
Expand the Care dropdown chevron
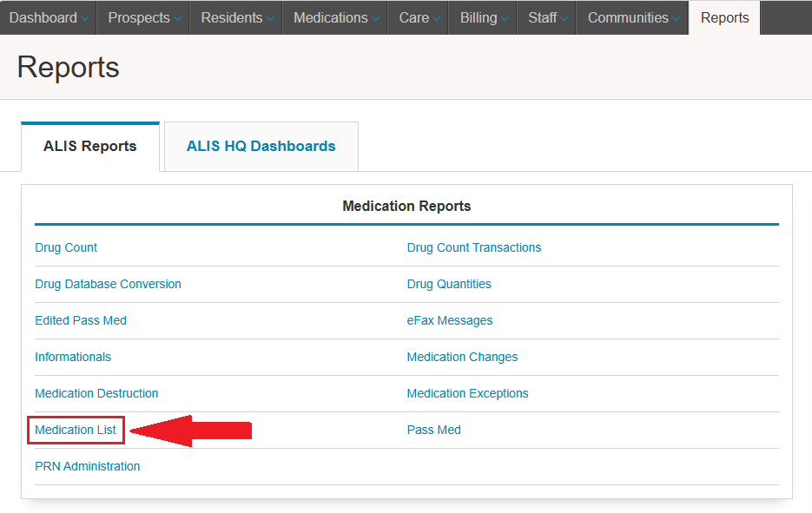pos(437,18)
